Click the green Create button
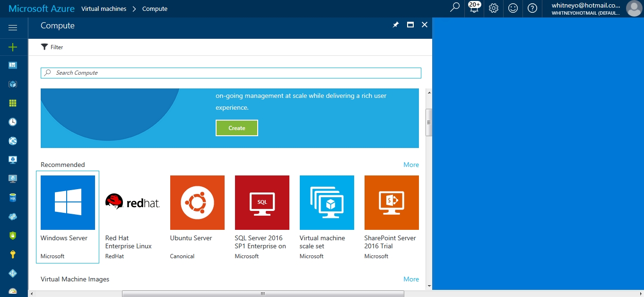This screenshot has height=297, width=644. [237, 128]
